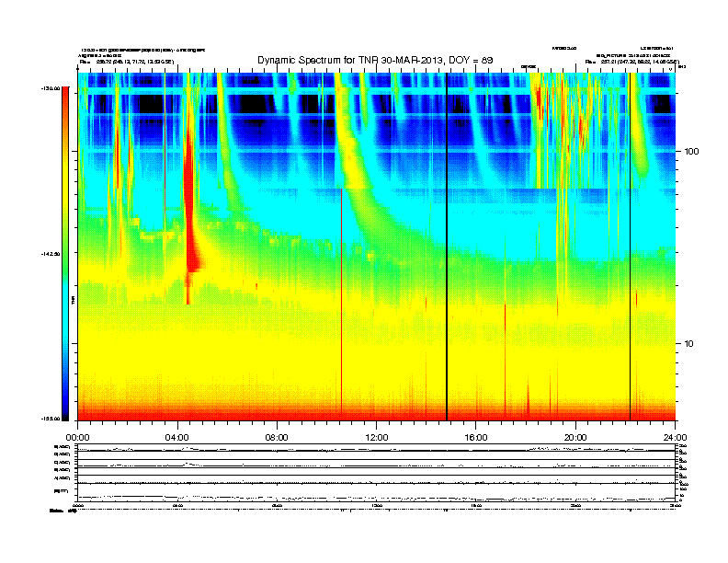Click the black vertical gap line before 16:00

point(447,247)
